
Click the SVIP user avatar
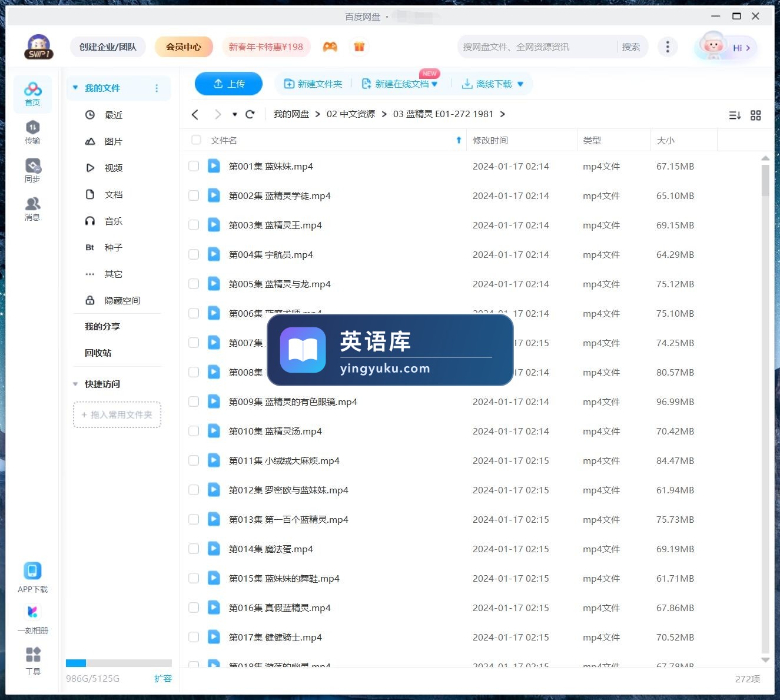click(x=39, y=47)
